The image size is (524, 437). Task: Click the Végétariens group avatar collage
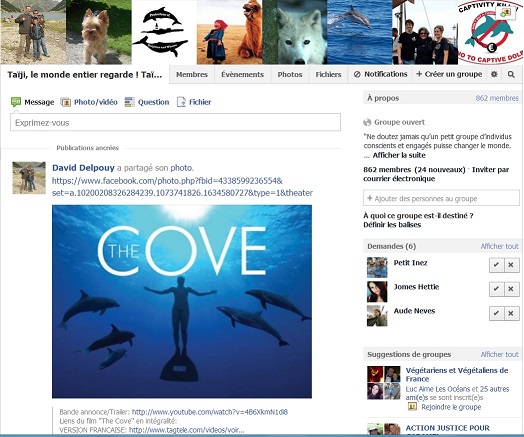[x=384, y=383]
